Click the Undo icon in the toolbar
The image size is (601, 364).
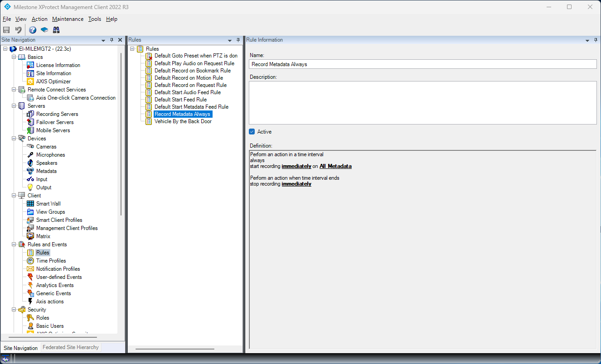click(x=19, y=30)
